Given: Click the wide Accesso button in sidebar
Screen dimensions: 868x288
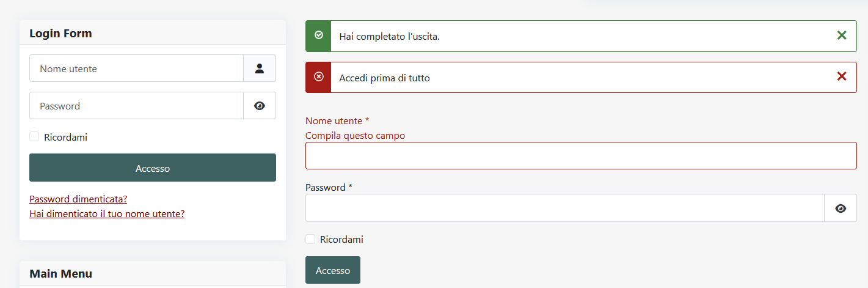Looking at the screenshot, I should click(x=153, y=168).
